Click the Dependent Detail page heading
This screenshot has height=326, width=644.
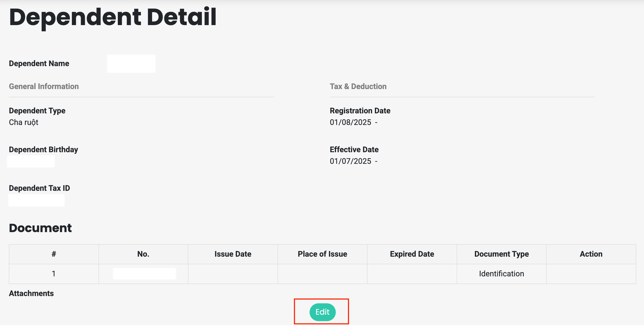click(113, 17)
